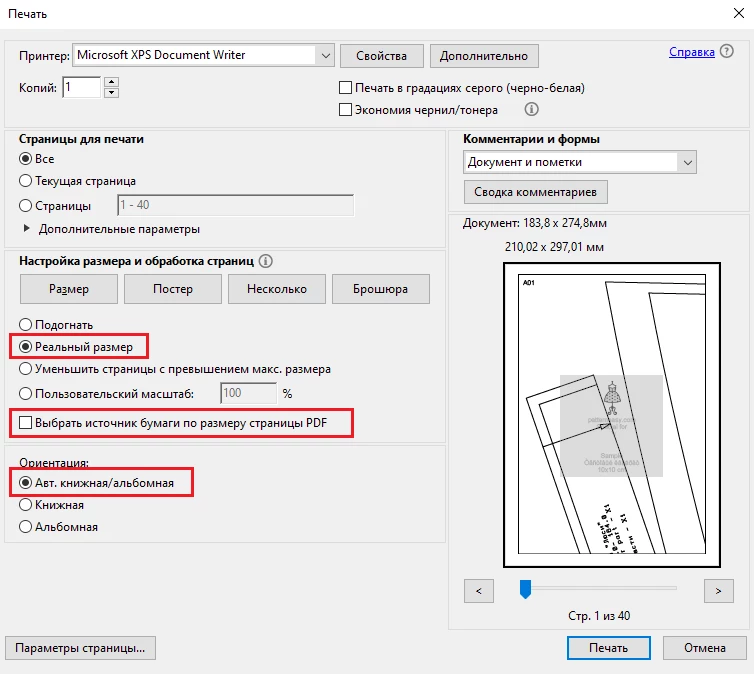Click the Отмена button
The width and height of the screenshot is (754, 674).
704,648
